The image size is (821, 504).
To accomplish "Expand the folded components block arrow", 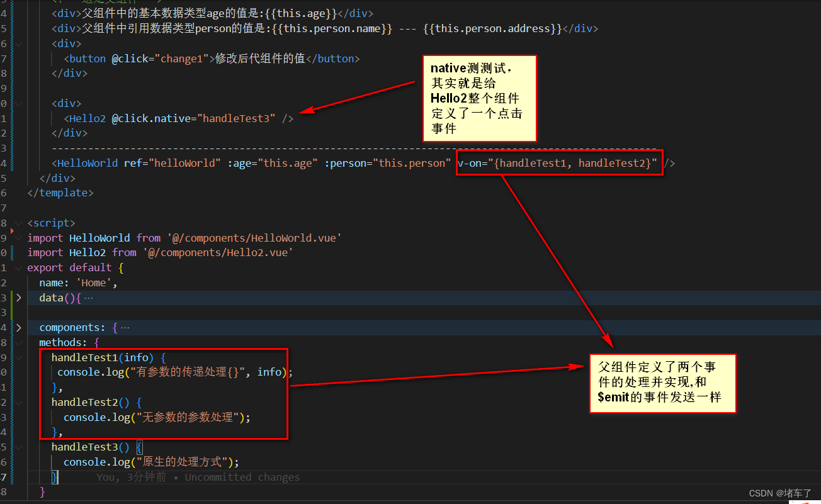I will [x=19, y=328].
